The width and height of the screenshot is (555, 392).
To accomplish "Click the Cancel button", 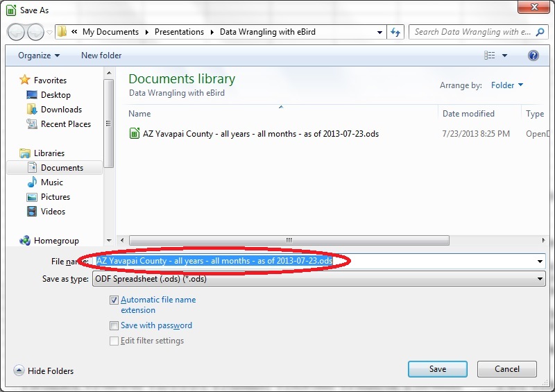I will click(x=507, y=369).
